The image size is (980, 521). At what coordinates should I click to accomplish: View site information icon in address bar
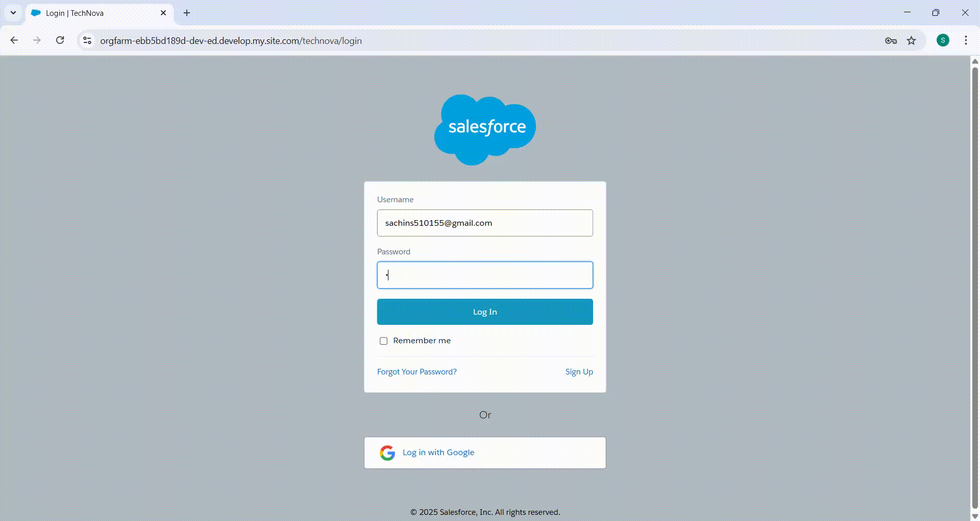[x=87, y=40]
